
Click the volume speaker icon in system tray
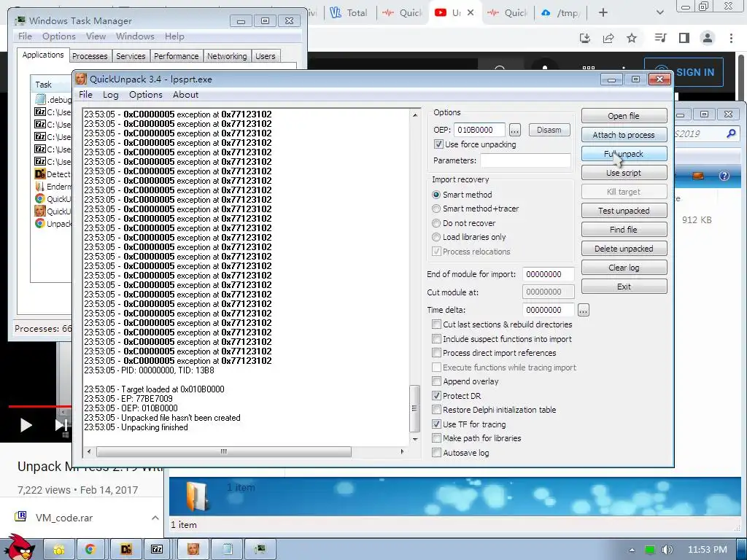tap(667, 550)
